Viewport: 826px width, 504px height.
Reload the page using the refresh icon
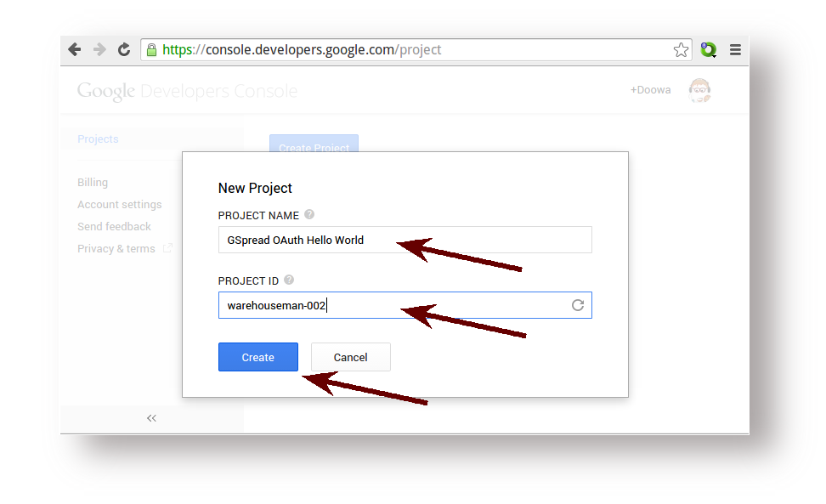[x=124, y=49]
